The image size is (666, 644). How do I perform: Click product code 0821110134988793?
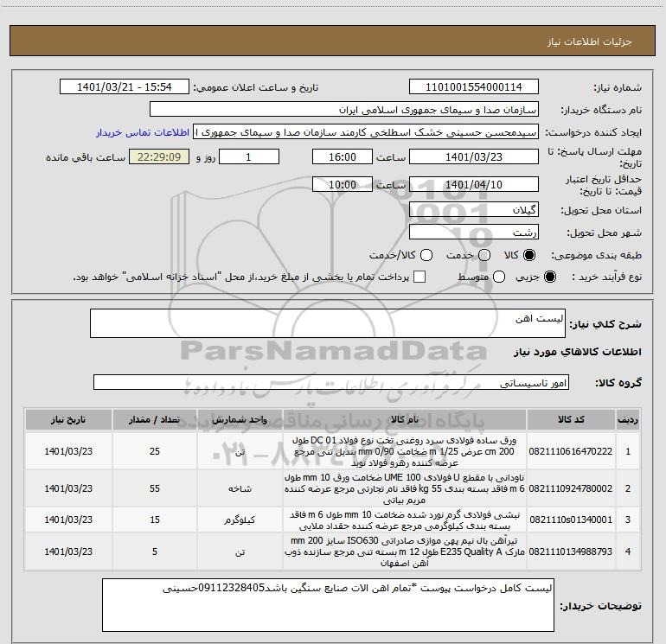coord(571,552)
